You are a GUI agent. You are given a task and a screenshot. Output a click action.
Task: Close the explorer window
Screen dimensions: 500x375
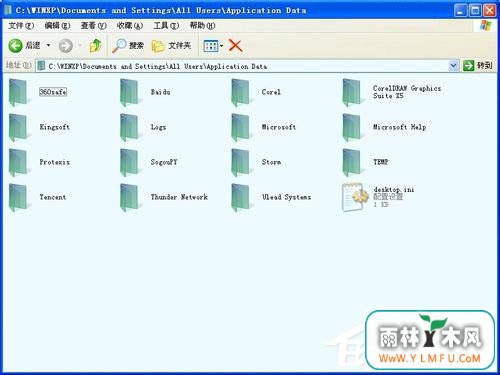pos(490,10)
